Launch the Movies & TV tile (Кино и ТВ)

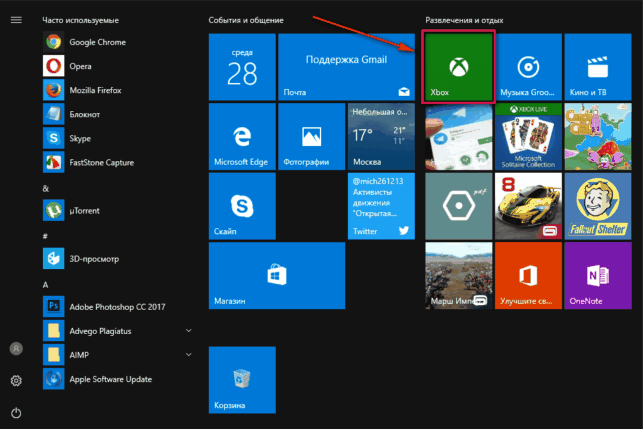(x=598, y=67)
